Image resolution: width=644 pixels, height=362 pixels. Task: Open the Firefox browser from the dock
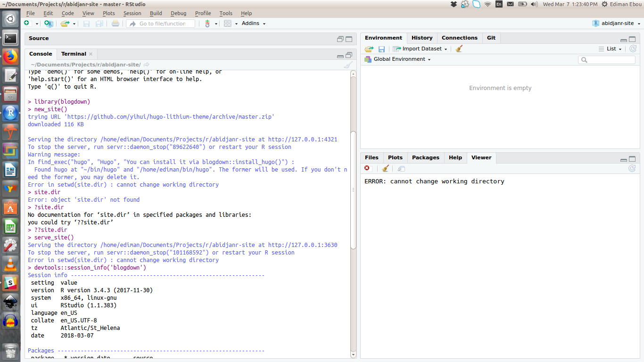(x=10, y=56)
